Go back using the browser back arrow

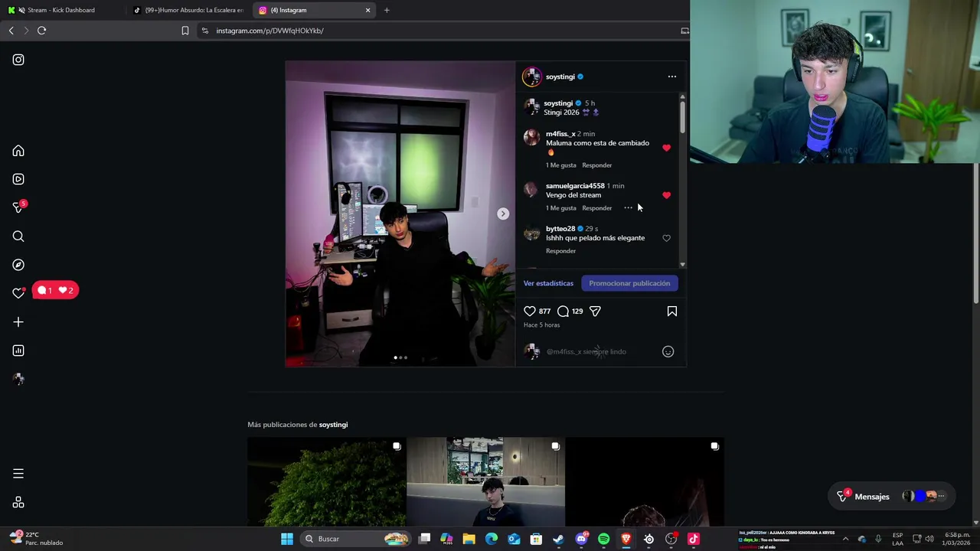point(11,31)
